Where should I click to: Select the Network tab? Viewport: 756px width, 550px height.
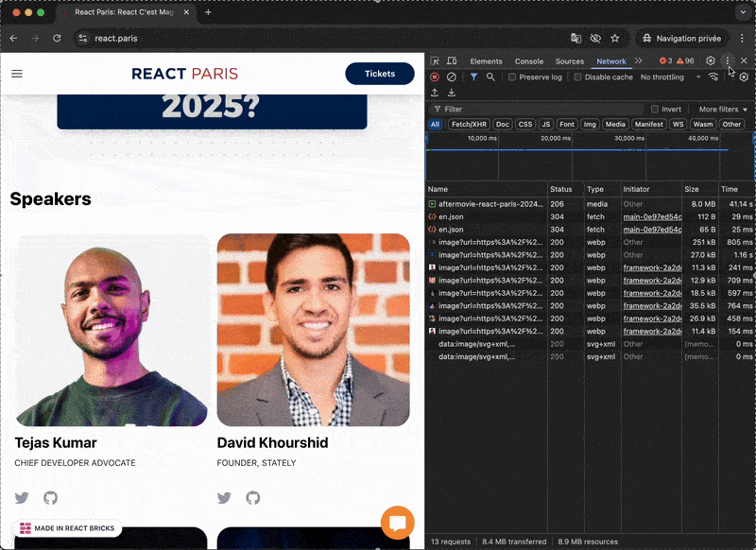(x=610, y=61)
